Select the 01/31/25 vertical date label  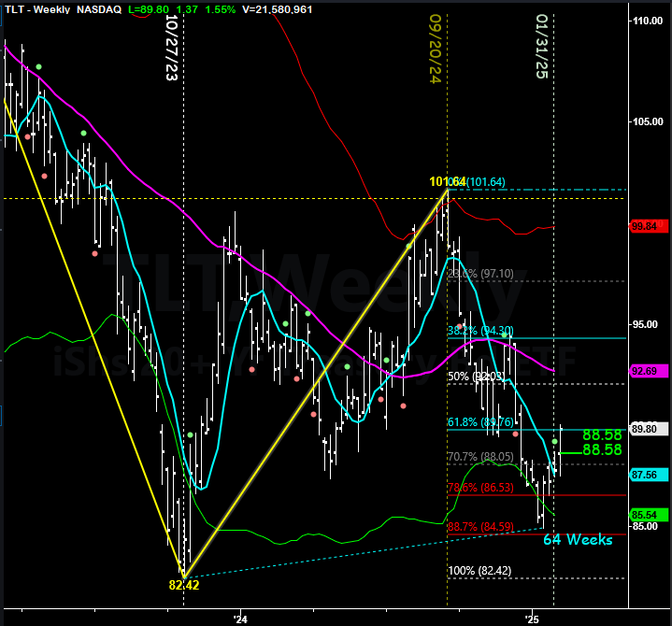pyautogui.click(x=542, y=47)
